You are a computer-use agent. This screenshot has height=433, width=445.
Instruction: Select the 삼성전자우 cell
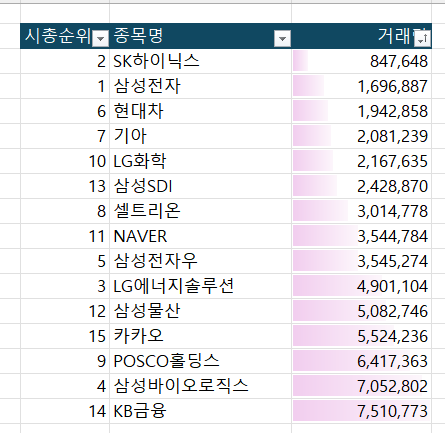[200, 261]
